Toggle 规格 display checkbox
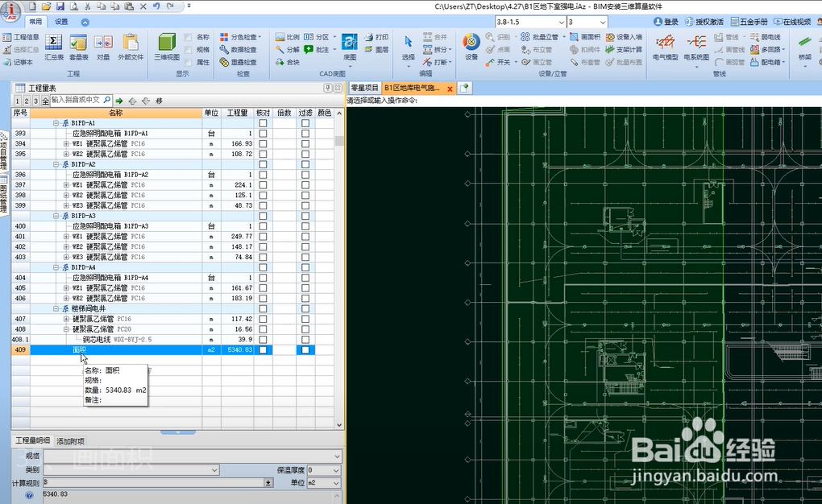 pyautogui.click(x=189, y=50)
